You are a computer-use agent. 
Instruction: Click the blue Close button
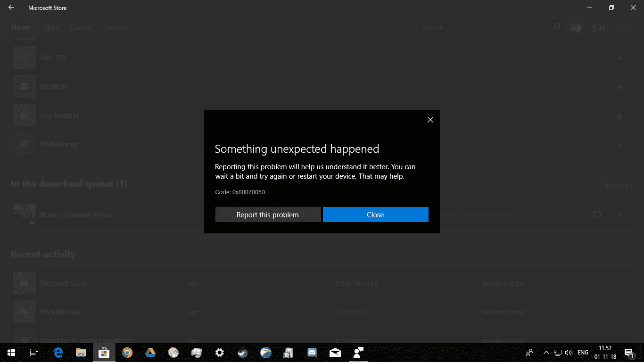(x=376, y=214)
